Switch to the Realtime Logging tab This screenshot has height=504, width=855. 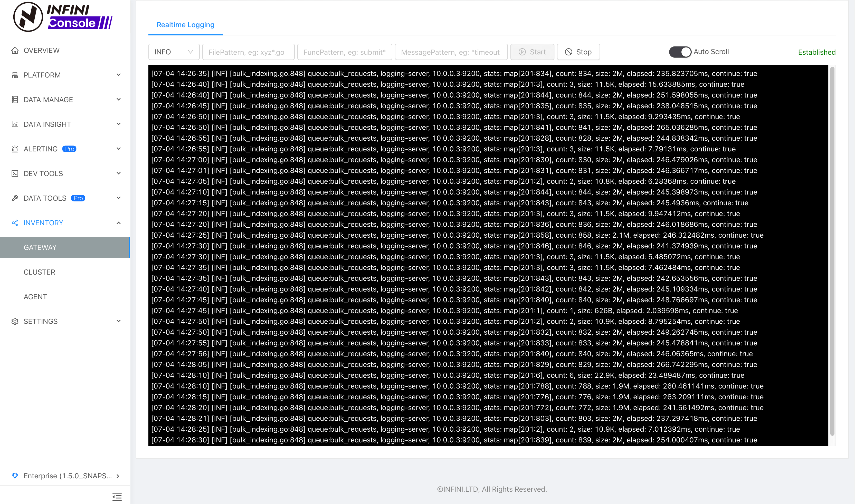point(186,25)
